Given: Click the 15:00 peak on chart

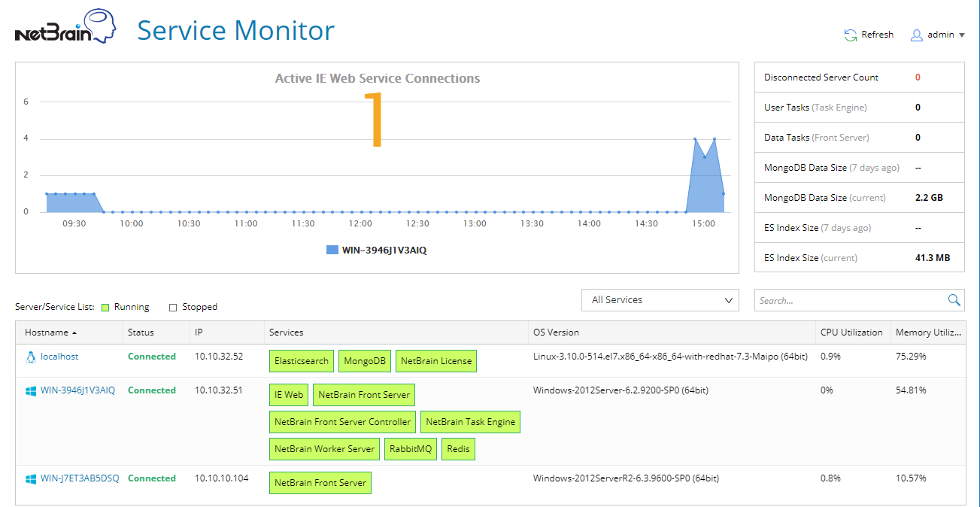Looking at the screenshot, I should pos(695,139).
